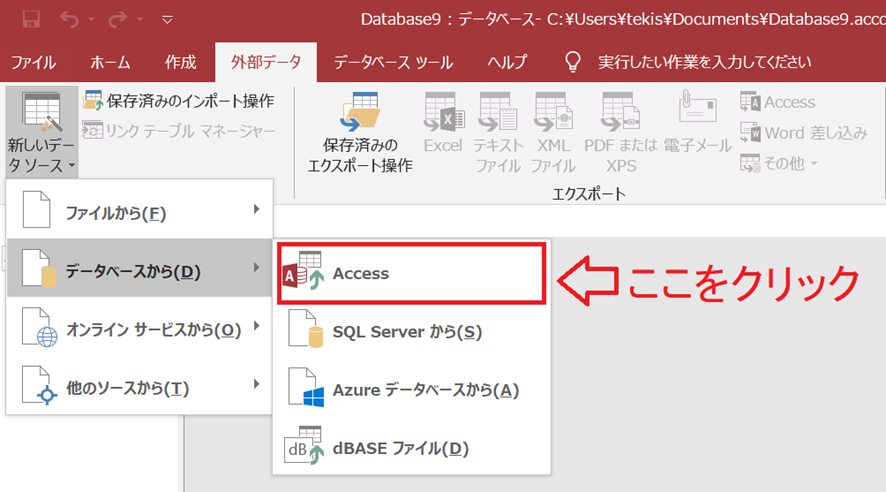This screenshot has width=886, height=492.
Task: Open the New Data Source (新しいデータソース) button
Action: point(42,130)
